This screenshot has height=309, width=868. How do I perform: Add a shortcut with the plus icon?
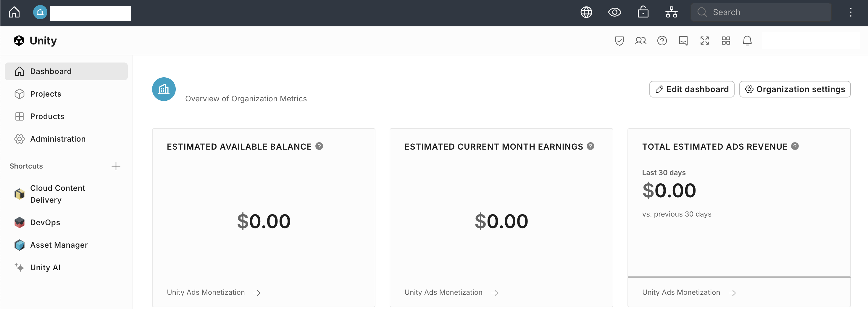click(116, 166)
